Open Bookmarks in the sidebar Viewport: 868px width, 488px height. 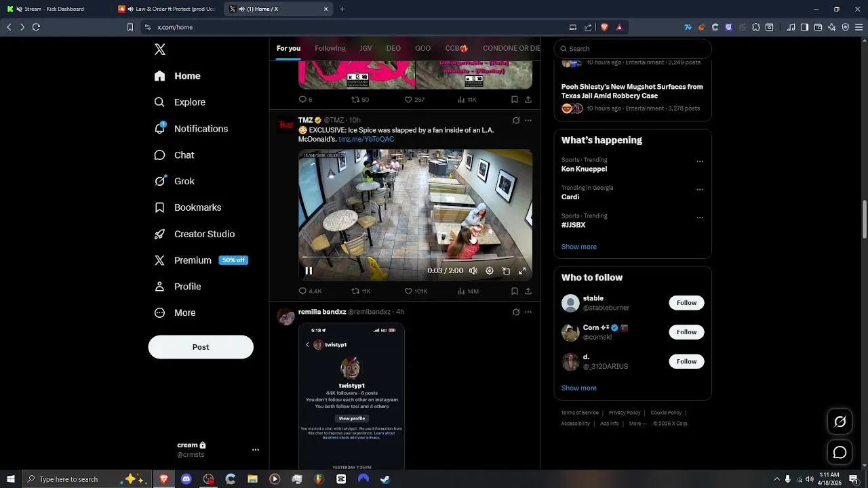click(x=188, y=207)
